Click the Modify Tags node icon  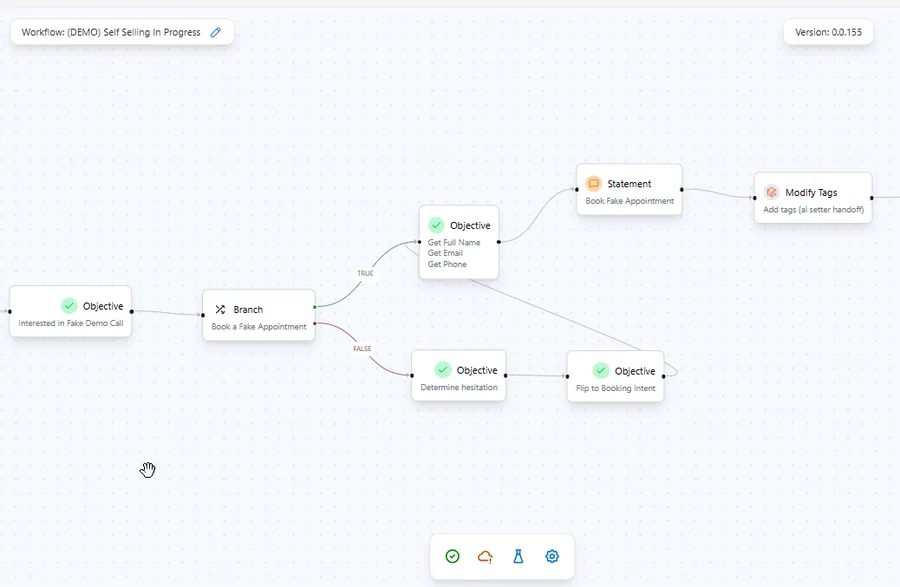[771, 192]
